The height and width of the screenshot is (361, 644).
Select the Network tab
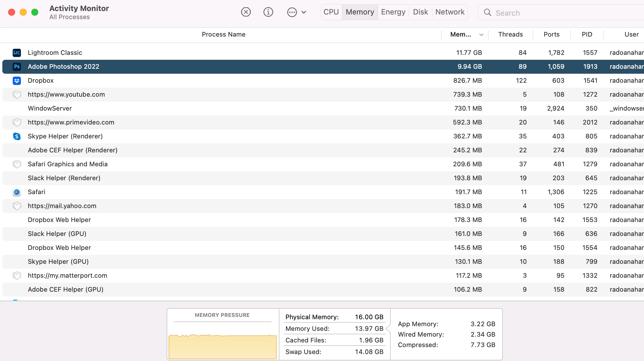click(450, 12)
